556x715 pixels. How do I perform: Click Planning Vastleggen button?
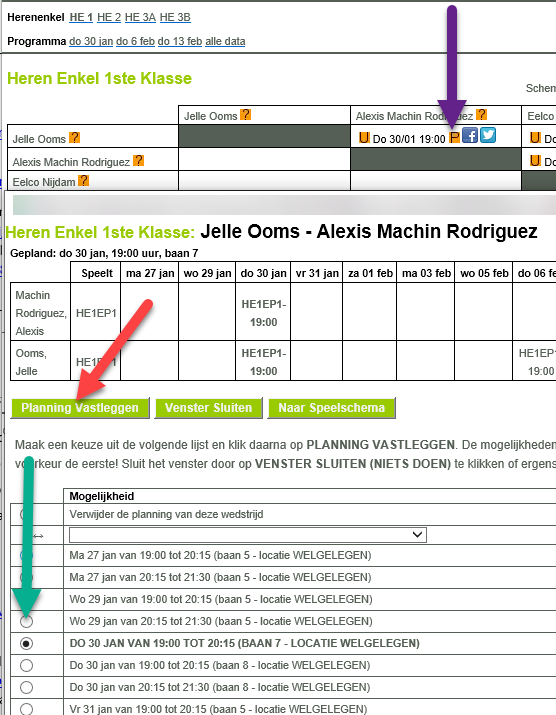pyautogui.click(x=80, y=408)
